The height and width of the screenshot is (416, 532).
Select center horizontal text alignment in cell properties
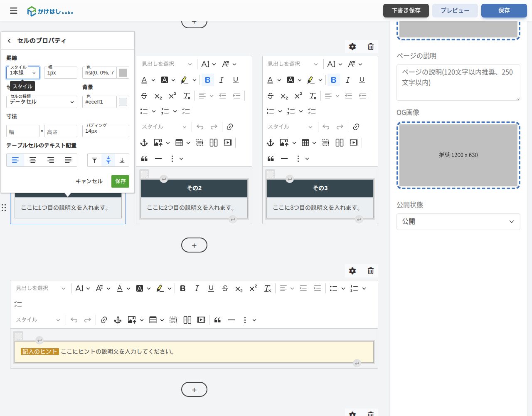pos(33,160)
